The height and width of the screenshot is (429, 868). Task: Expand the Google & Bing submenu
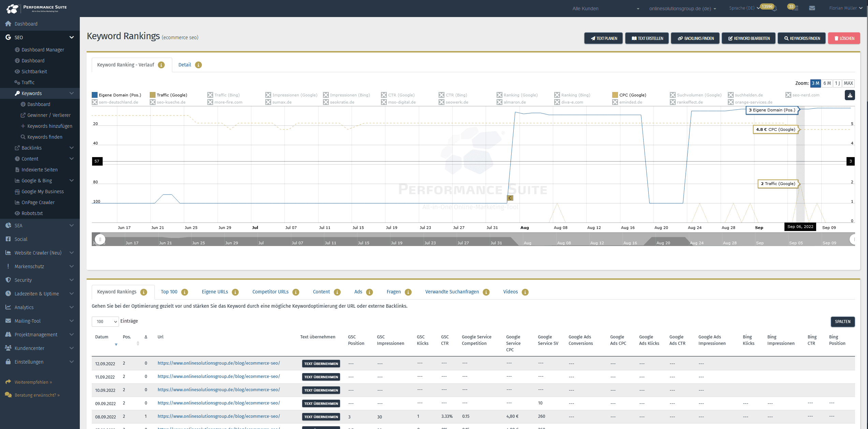[72, 181]
